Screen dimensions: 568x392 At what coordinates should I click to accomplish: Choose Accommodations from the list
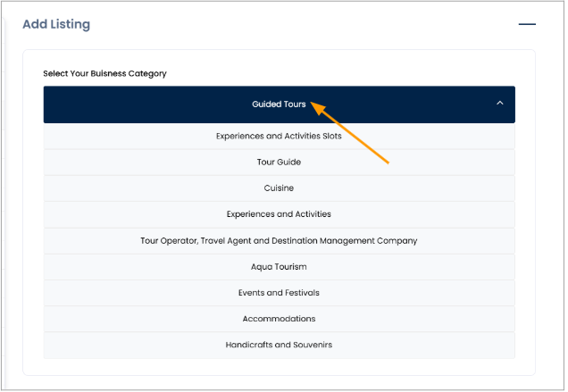click(x=279, y=319)
